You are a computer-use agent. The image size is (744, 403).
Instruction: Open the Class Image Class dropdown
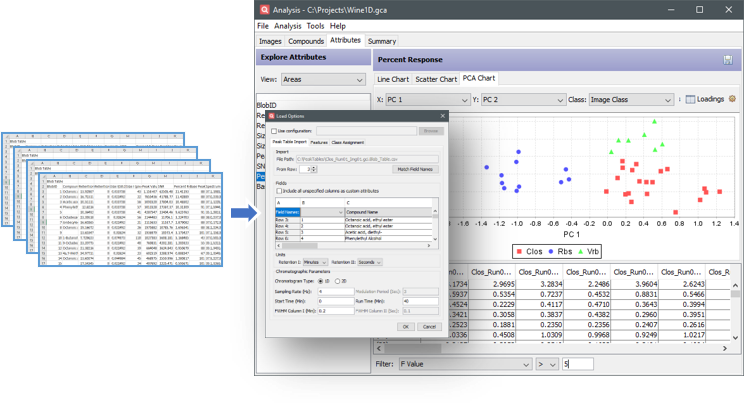(x=631, y=100)
